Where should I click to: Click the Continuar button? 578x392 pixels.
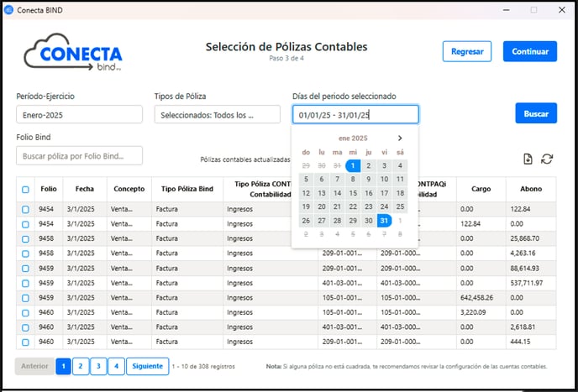coord(530,51)
